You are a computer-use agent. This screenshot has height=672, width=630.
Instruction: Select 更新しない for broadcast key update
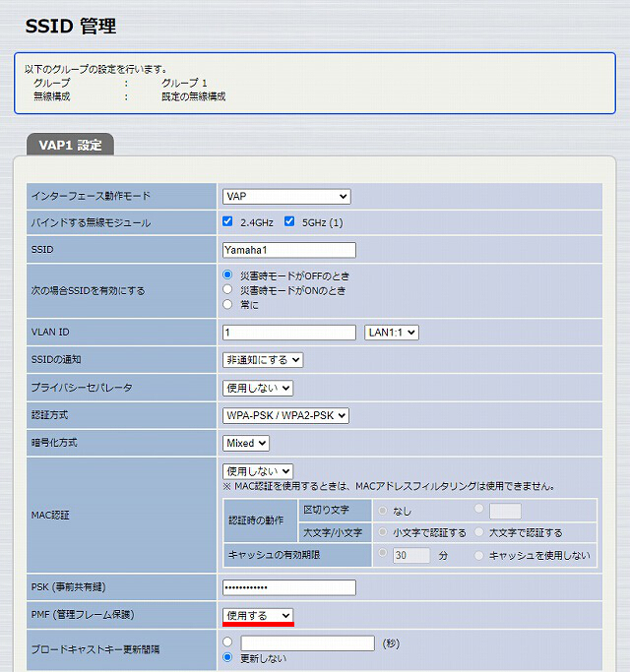point(227,657)
